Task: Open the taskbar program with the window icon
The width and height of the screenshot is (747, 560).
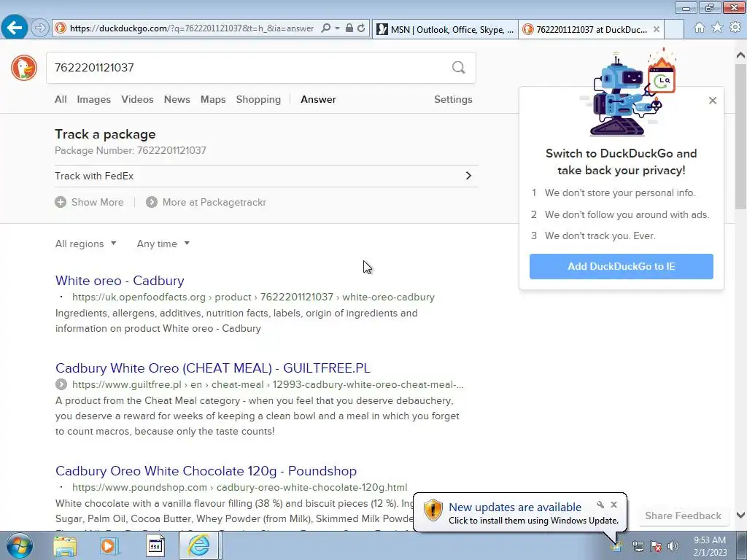Action: (x=155, y=545)
